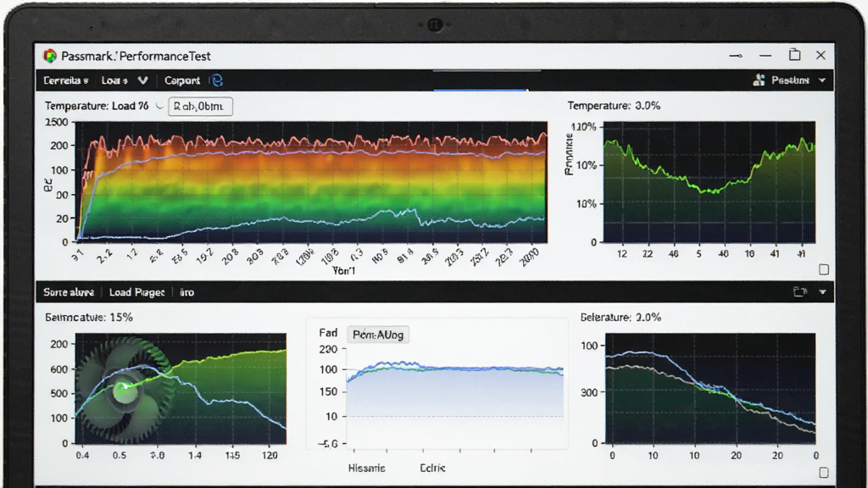Click the fan chart under Betimcatuie: 15%
868x488 pixels.
coord(181,388)
